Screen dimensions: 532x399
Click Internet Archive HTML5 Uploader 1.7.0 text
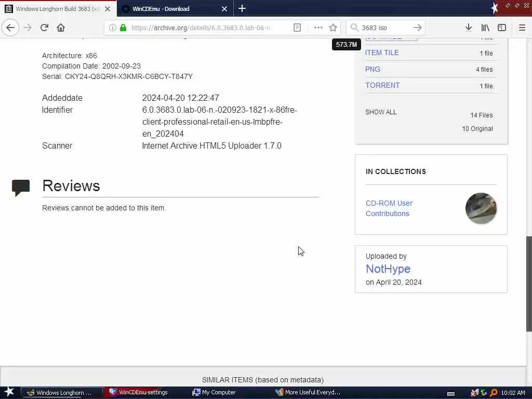tap(212, 146)
